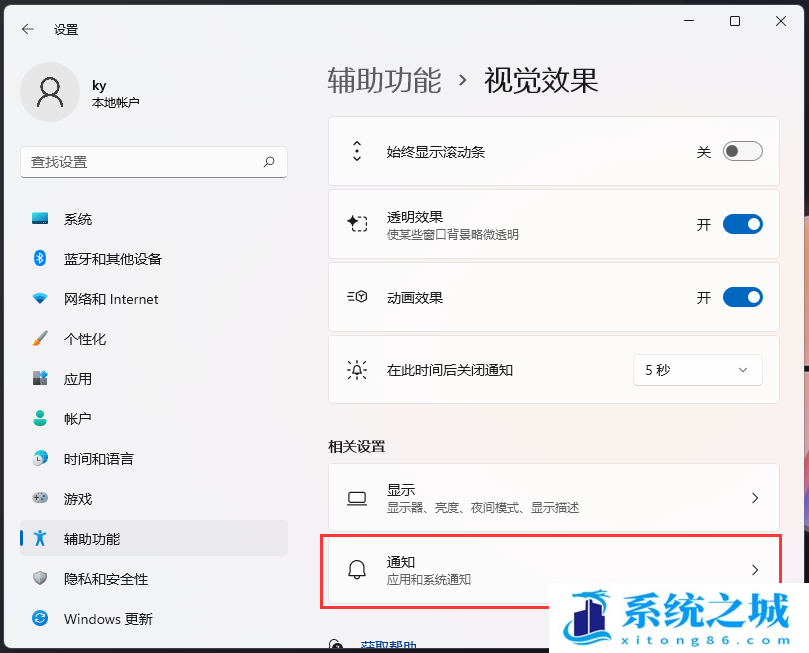The width and height of the screenshot is (809, 653).
Task: Open 帐户 settings category
Action: click(154, 418)
